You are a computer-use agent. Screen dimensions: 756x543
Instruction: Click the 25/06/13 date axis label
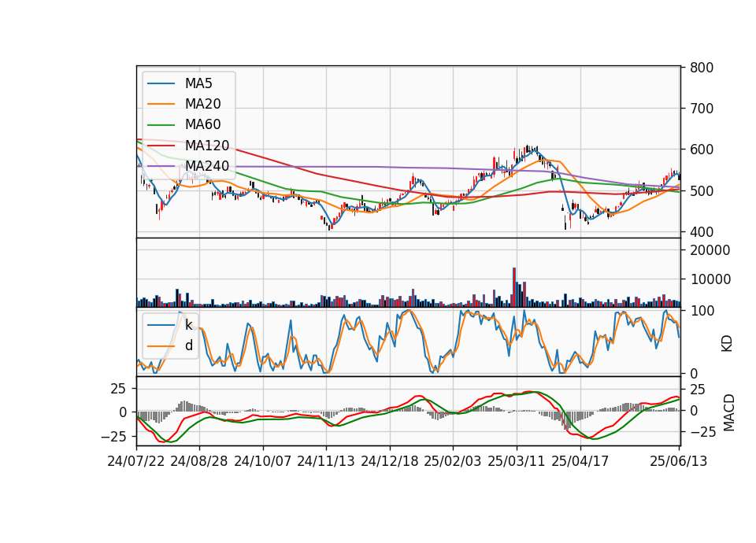point(678,461)
